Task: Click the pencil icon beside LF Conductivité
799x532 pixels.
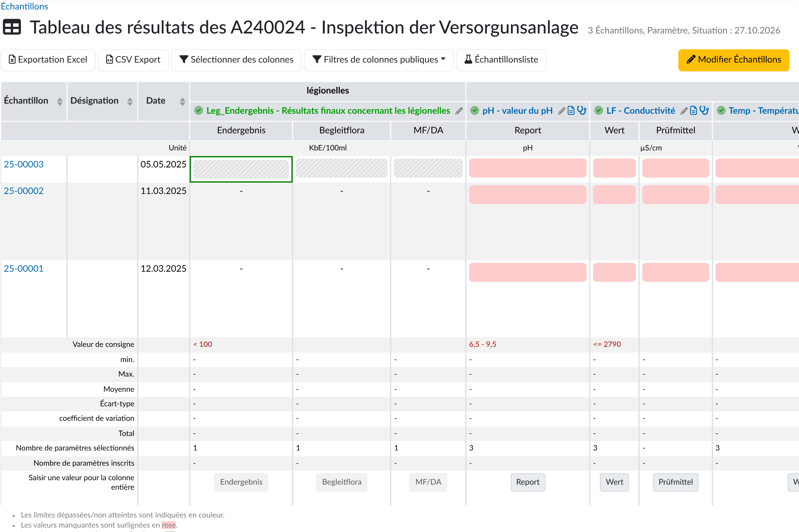Action: 684,111
